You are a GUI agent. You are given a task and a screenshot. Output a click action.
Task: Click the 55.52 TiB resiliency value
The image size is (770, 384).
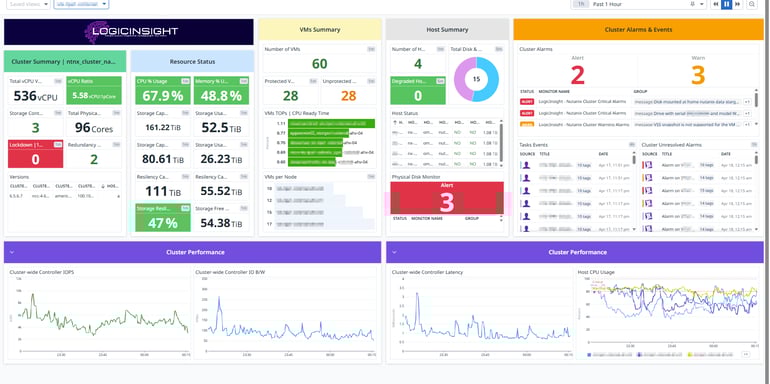[221, 192]
